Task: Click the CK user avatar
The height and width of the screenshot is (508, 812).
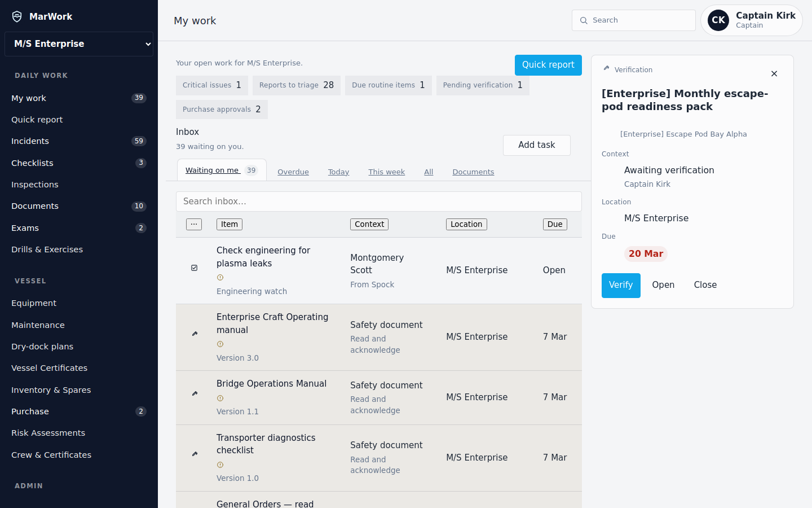Action: point(718,20)
